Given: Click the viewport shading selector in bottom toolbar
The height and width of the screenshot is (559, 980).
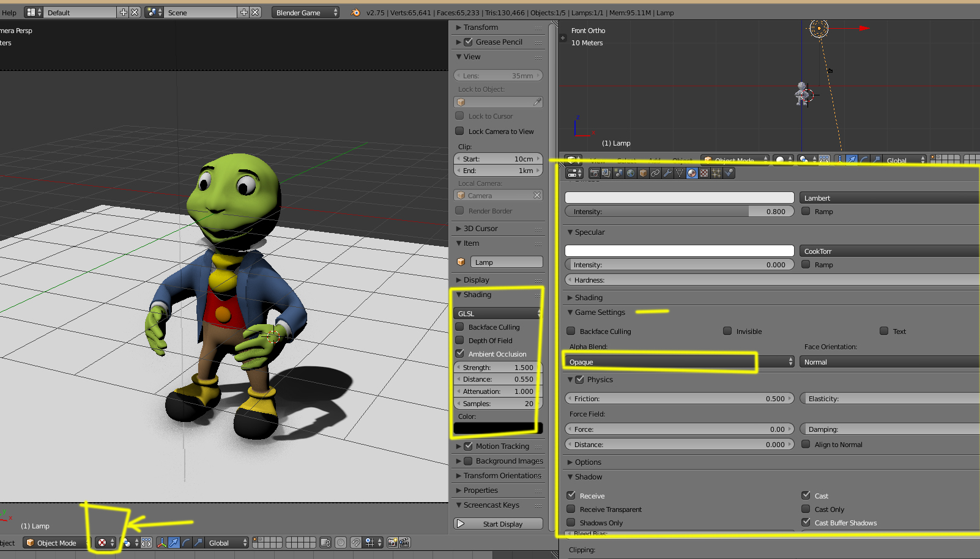Looking at the screenshot, I should [105, 542].
